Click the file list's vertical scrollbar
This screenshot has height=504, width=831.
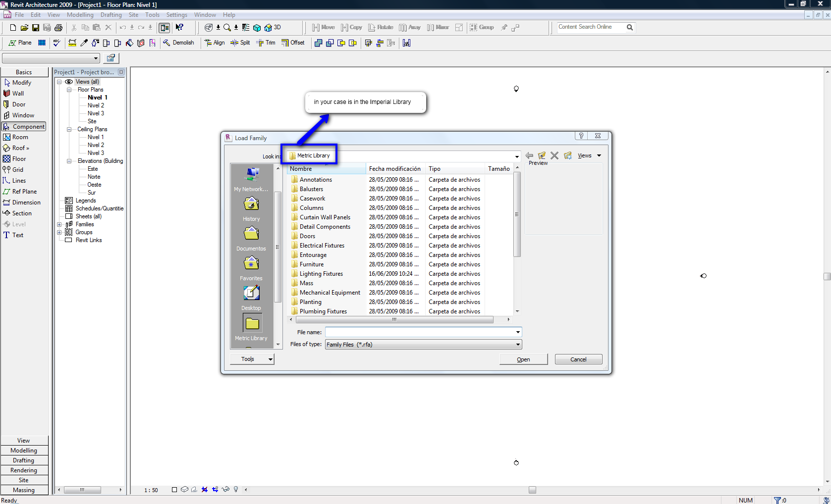pyautogui.click(x=517, y=214)
